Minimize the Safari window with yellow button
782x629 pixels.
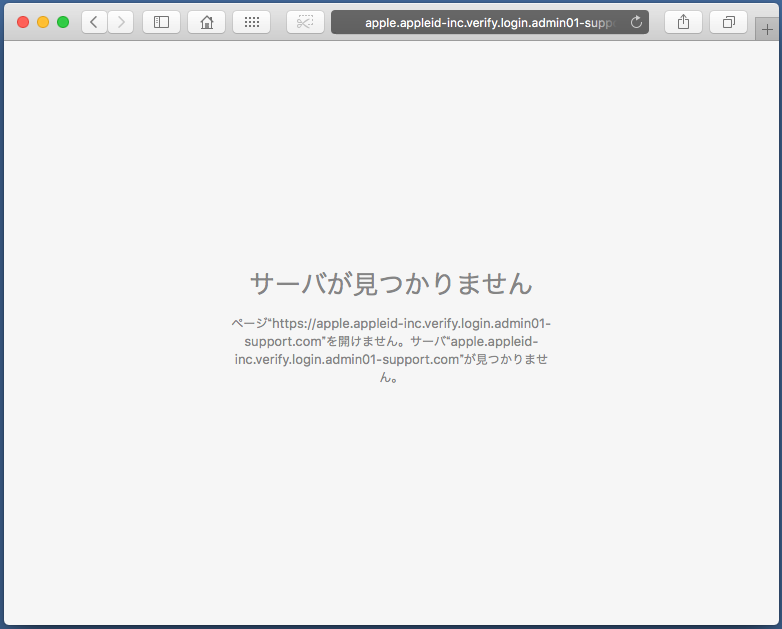[43, 22]
